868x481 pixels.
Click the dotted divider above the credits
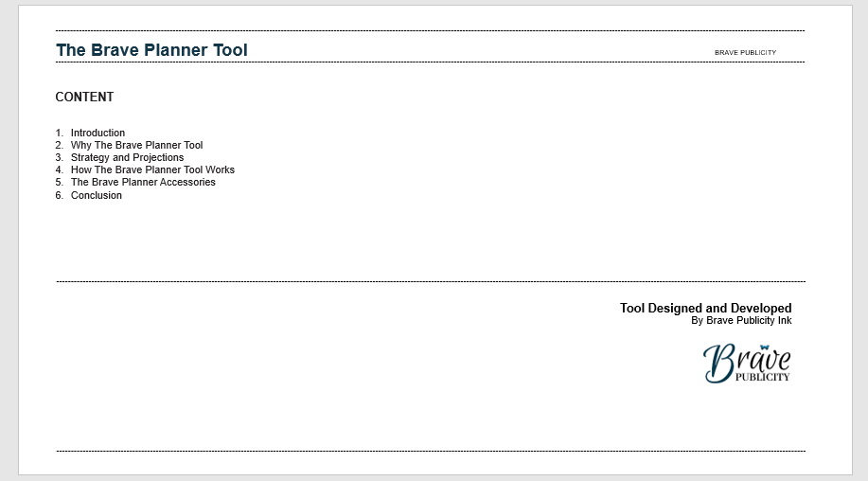(x=431, y=281)
